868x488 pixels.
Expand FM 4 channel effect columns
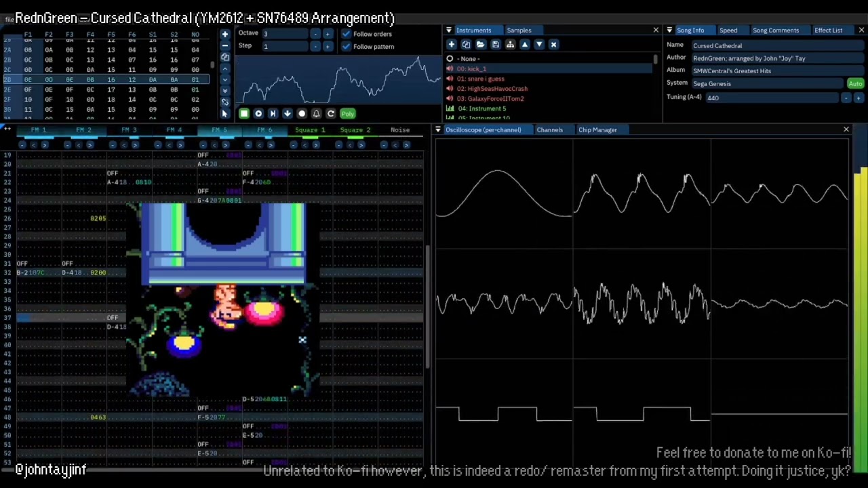coord(180,145)
